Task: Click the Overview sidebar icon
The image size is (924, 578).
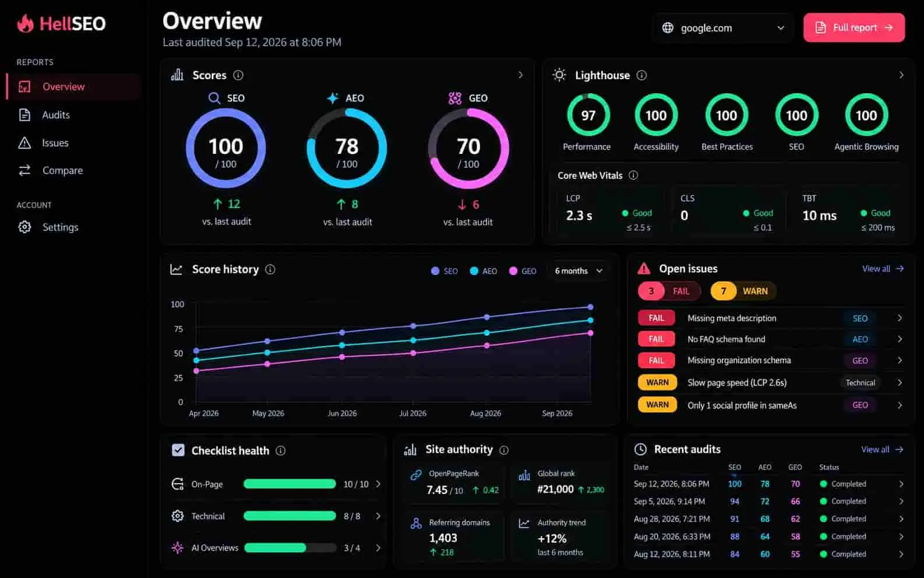Action: click(x=24, y=87)
